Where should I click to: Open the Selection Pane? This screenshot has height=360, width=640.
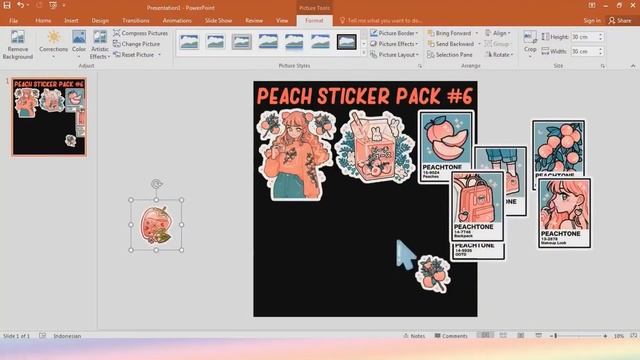click(x=449, y=54)
